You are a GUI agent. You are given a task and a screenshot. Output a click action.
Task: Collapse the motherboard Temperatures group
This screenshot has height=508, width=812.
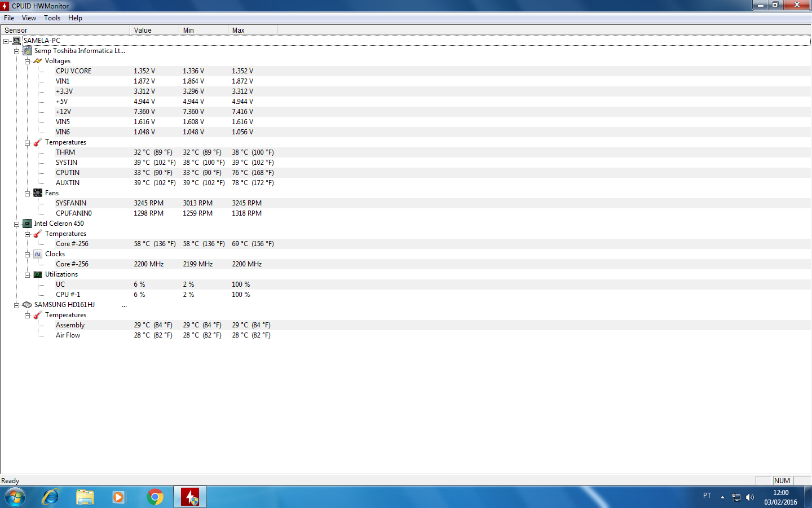pos(27,143)
